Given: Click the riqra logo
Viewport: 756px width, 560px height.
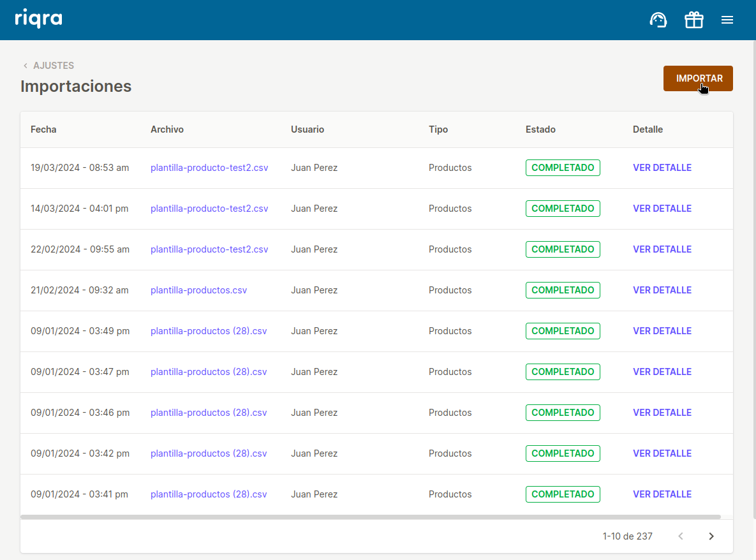Looking at the screenshot, I should tap(38, 18).
